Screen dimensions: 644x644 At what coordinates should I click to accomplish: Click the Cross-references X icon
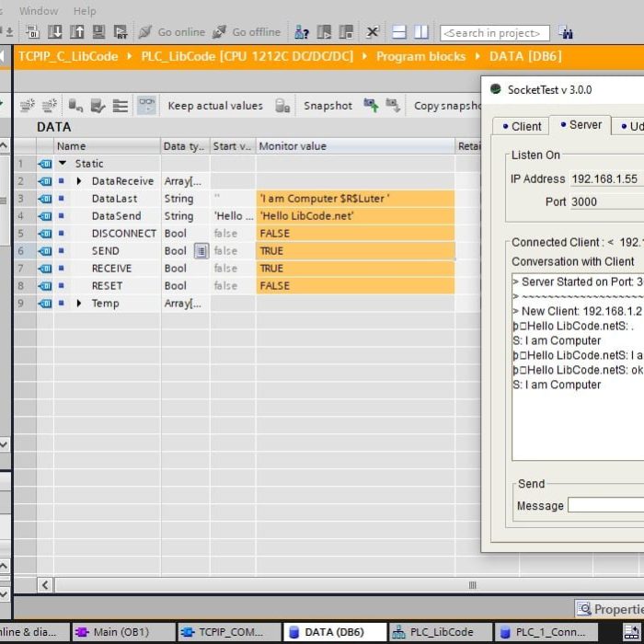(372, 32)
